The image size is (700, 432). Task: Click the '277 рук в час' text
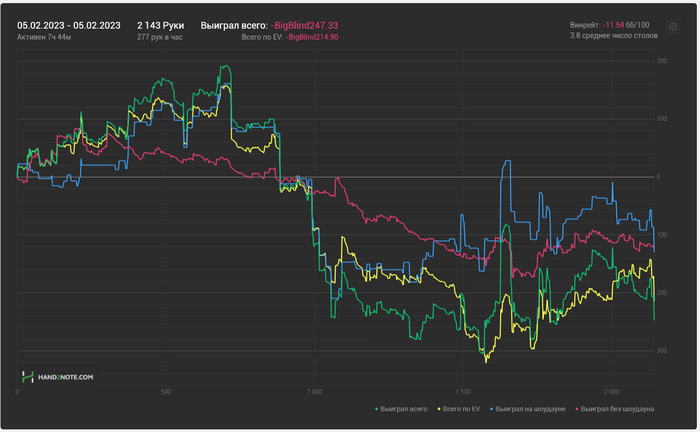[x=159, y=37]
